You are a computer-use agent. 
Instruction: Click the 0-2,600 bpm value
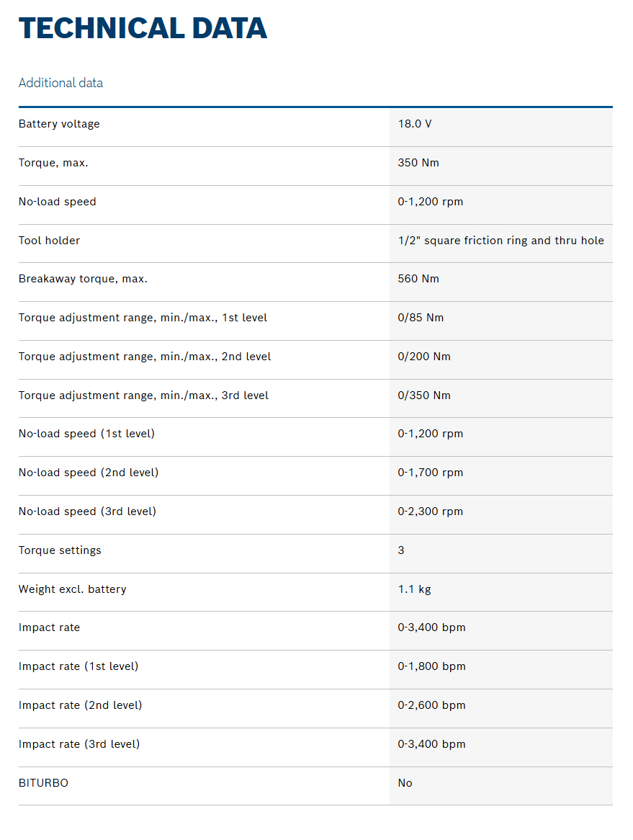pyautogui.click(x=431, y=705)
